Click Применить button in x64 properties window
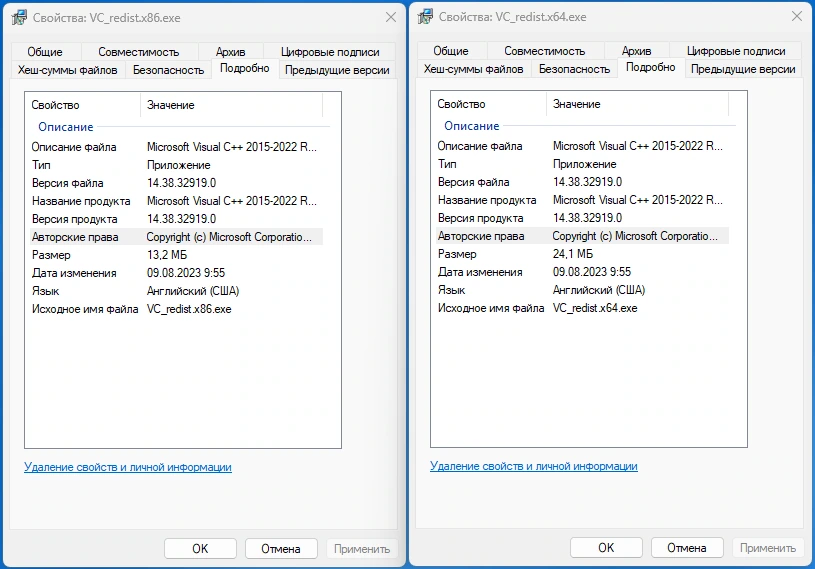 pyautogui.click(x=768, y=548)
